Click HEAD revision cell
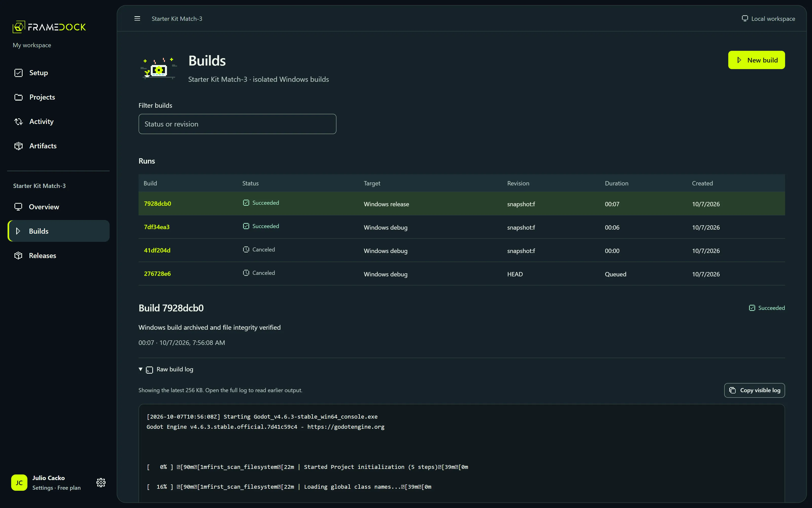The height and width of the screenshot is (508, 812). (x=515, y=274)
